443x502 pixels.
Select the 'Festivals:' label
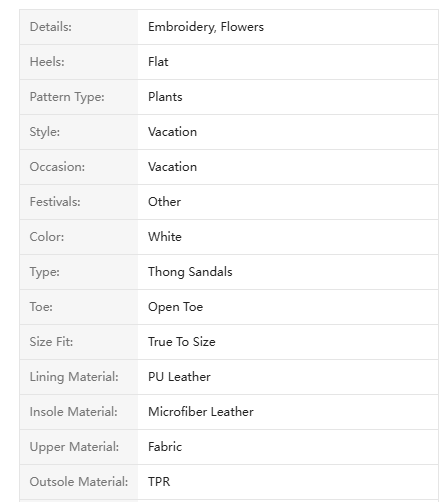tap(55, 202)
